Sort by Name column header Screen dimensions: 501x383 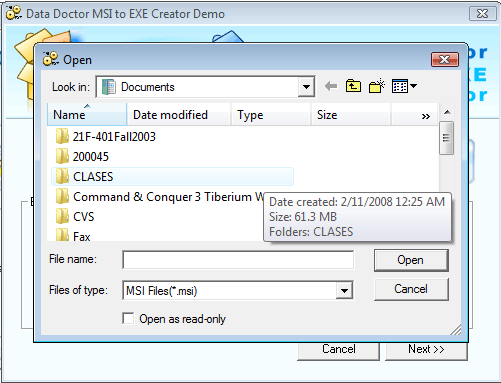coord(87,115)
